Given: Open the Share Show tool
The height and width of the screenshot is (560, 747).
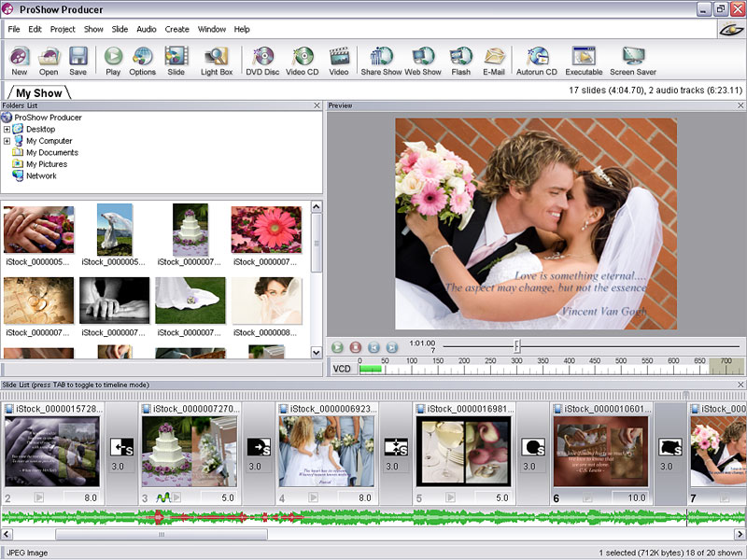Looking at the screenshot, I should [x=381, y=58].
